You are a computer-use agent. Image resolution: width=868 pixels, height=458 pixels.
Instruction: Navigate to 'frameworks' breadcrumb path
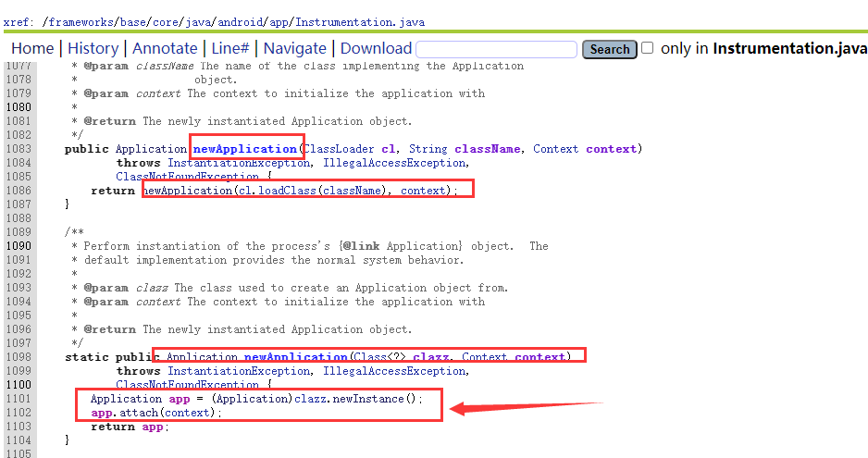(81, 22)
